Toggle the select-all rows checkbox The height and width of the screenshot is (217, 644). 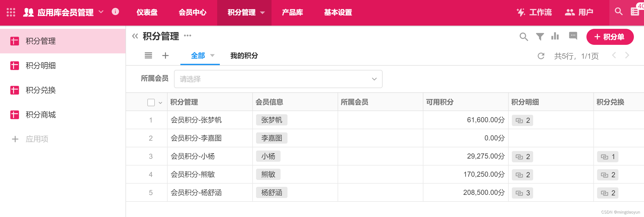(x=151, y=102)
